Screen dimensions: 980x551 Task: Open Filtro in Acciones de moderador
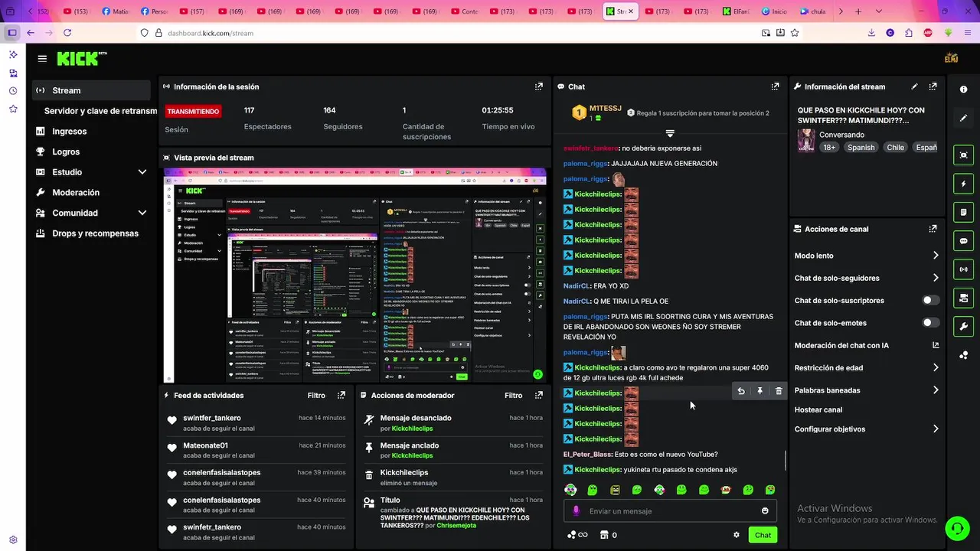pyautogui.click(x=514, y=396)
